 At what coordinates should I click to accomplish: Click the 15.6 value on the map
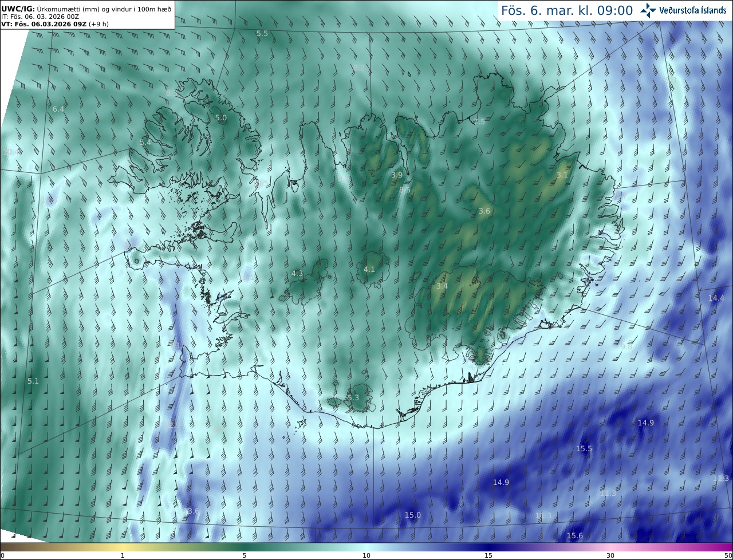(575, 536)
